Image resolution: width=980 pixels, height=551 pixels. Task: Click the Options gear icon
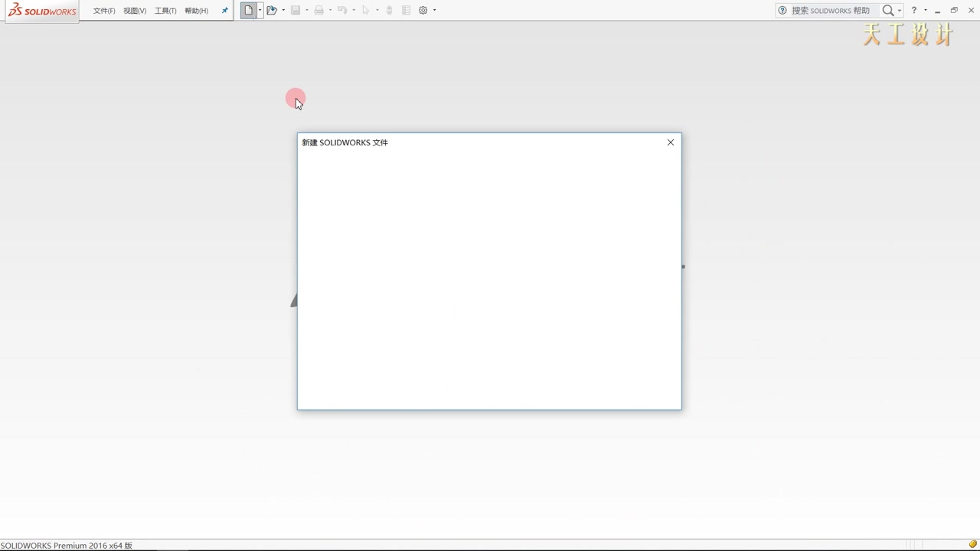(x=423, y=11)
